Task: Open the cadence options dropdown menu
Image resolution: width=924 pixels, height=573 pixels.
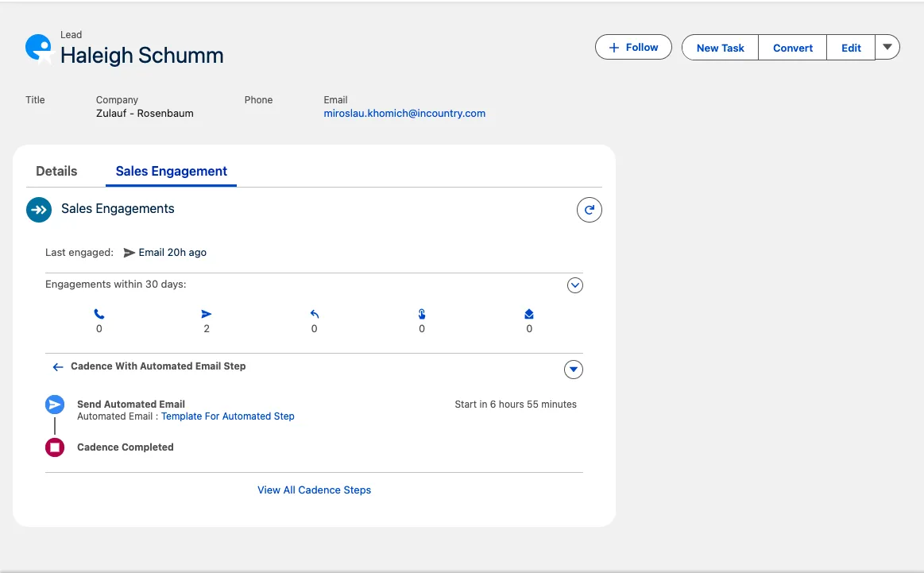Action: 573,370
